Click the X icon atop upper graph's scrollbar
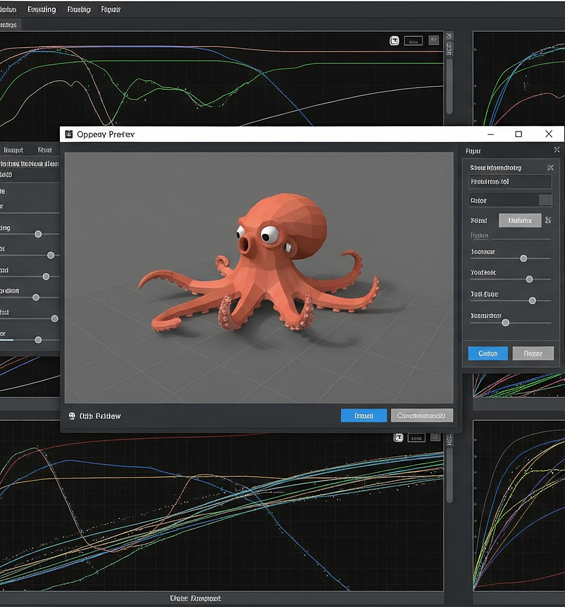Screen dimensions: 565x607 pyautogui.click(x=449, y=36)
